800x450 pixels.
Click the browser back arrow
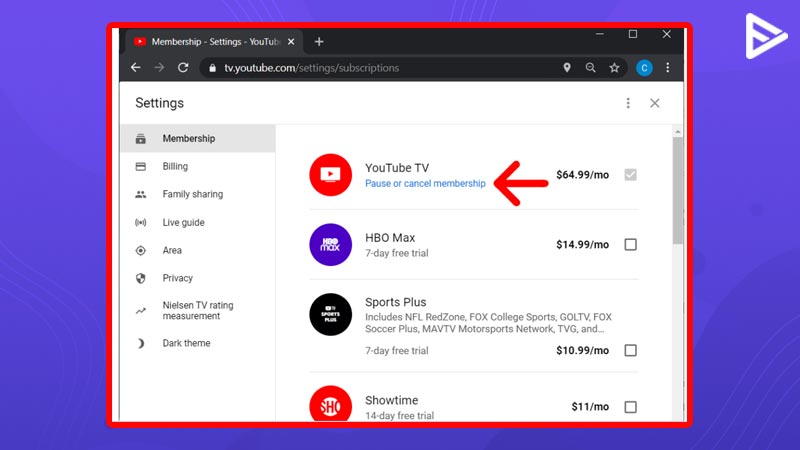(x=136, y=67)
